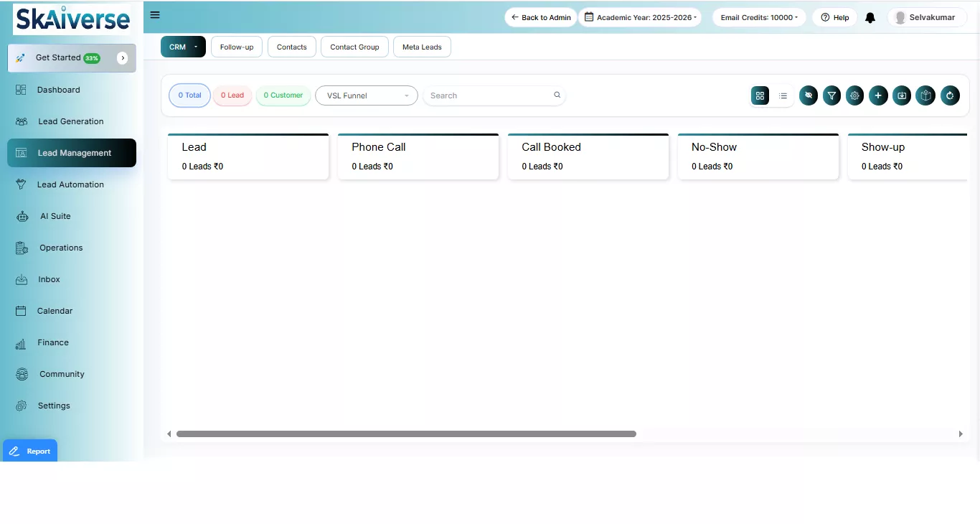Click the export box icon
The image size is (980, 524).
pos(925,95)
